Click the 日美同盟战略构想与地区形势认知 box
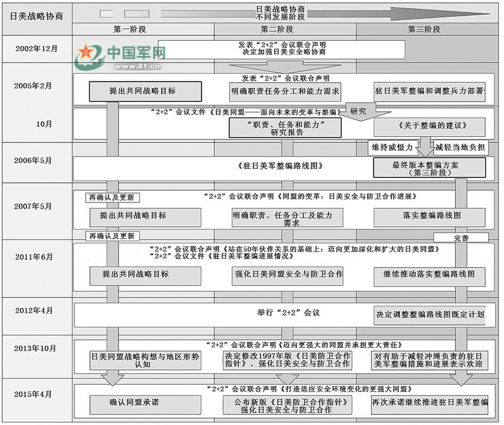The width and height of the screenshot is (504, 425). [146, 360]
